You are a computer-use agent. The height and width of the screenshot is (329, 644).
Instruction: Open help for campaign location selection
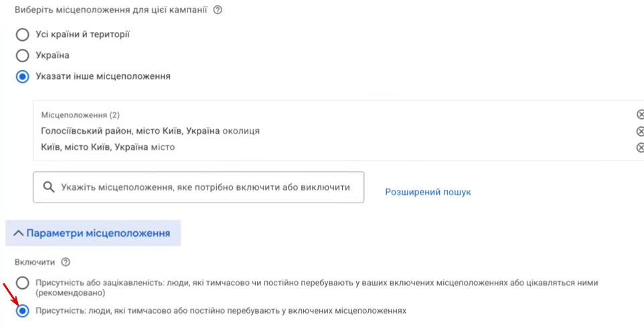point(218,10)
